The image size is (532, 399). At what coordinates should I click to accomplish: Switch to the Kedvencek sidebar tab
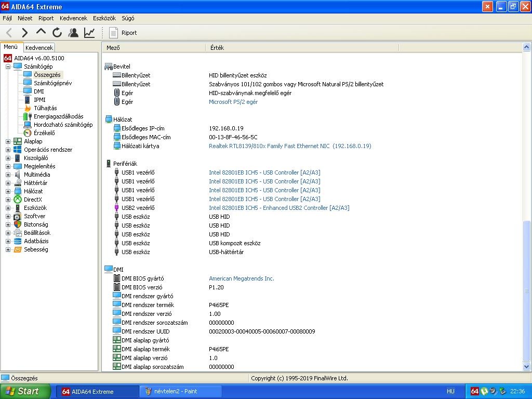tap(39, 48)
